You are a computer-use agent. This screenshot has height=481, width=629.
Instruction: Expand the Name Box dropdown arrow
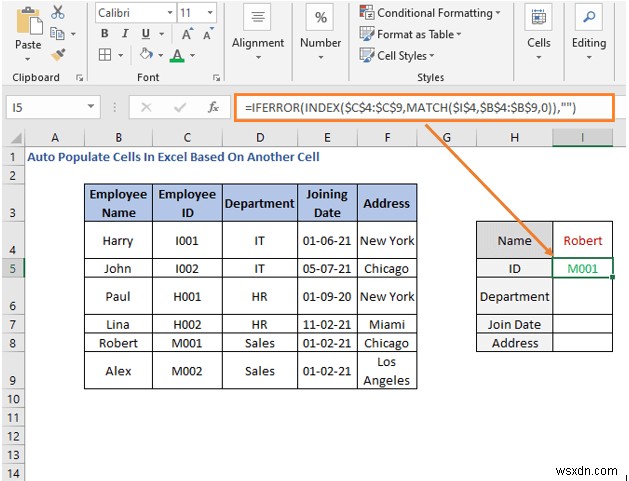pyautogui.click(x=91, y=107)
